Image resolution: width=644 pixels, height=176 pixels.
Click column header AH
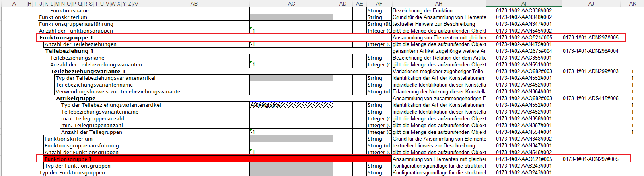(438, 4)
